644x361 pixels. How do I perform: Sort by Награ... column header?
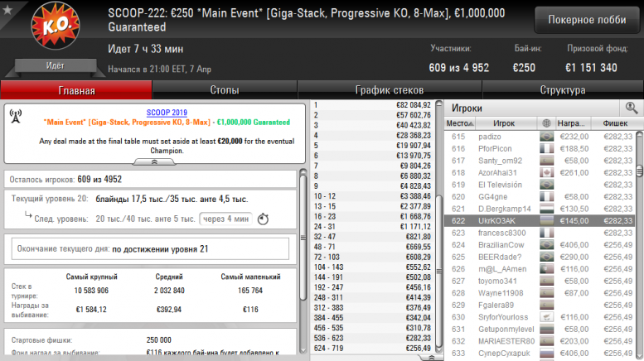[571, 123]
